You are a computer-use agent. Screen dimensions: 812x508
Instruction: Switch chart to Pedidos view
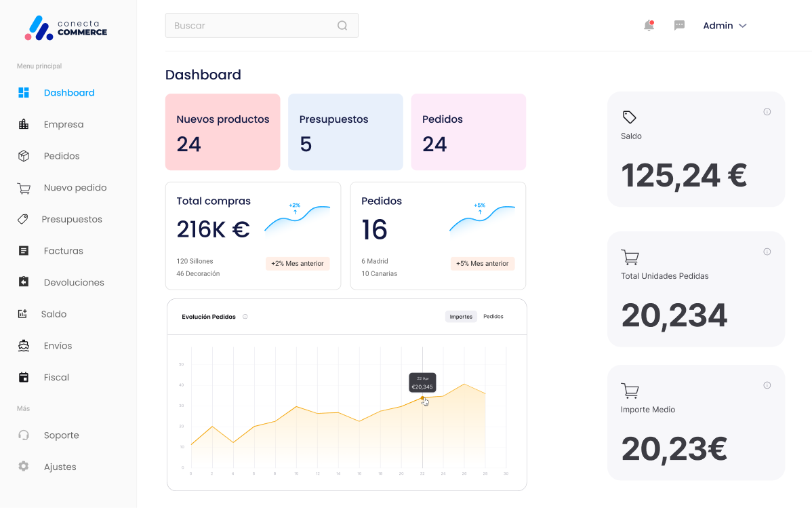pyautogui.click(x=493, y=317)
